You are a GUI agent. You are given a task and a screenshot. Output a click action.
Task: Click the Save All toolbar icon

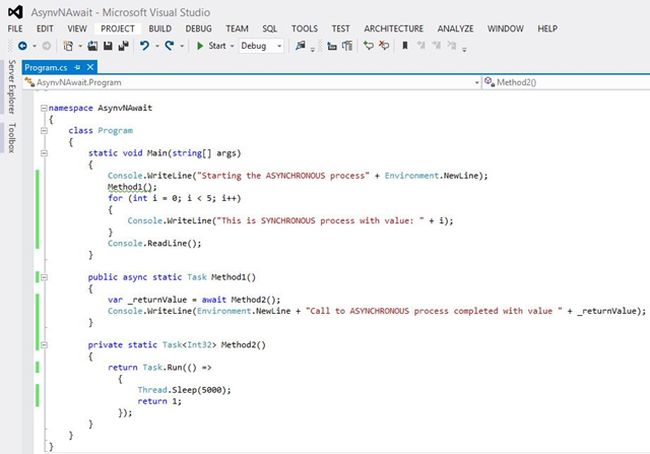[123, 46]
